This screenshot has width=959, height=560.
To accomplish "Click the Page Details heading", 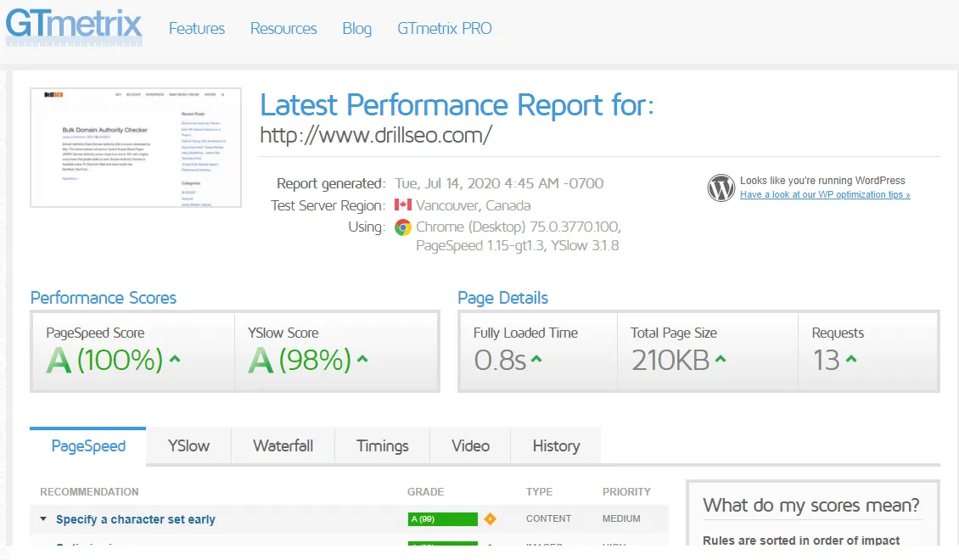I will coord(502,298).
